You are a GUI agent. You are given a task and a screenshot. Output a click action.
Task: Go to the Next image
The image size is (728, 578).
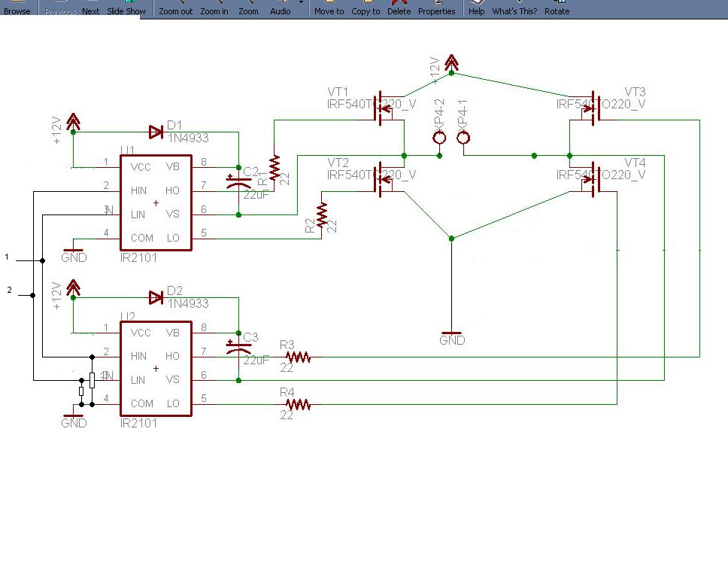[90, 8]
